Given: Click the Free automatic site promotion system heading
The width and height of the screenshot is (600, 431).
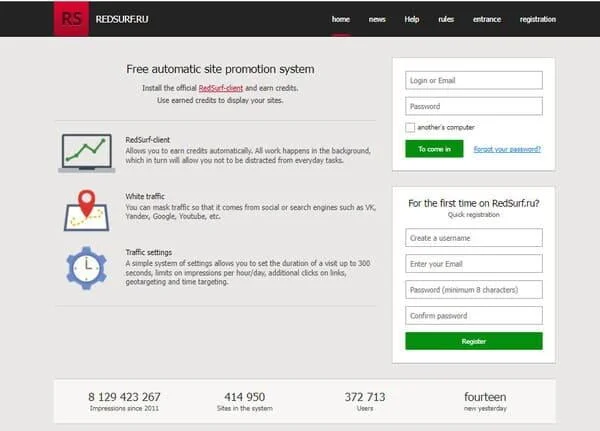Looking at the screenshot, I should (x=220, y=69).
